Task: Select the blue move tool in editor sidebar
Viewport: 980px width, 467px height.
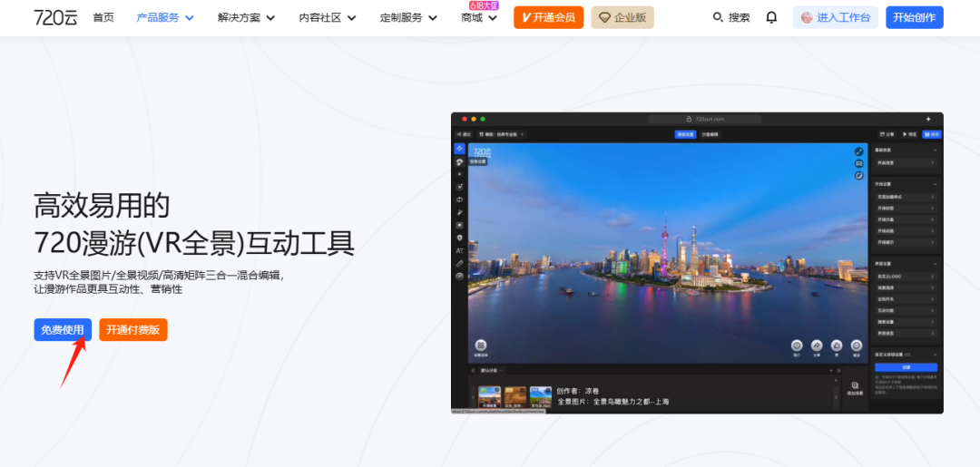Action: pos(459,149)
